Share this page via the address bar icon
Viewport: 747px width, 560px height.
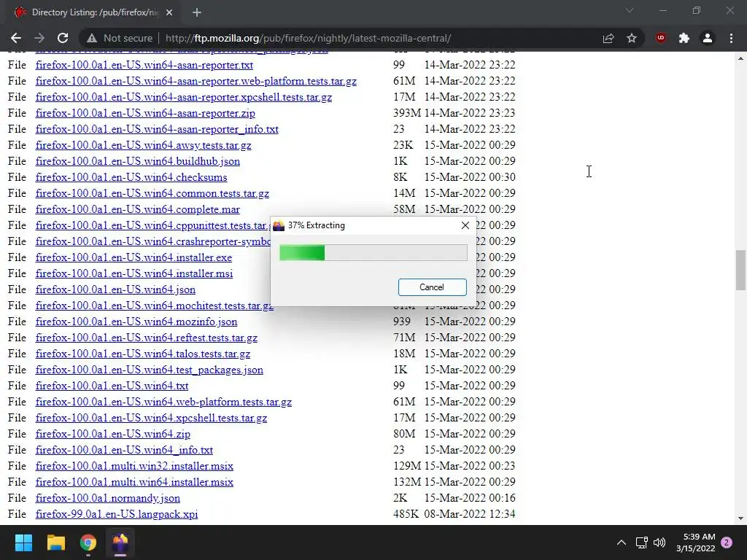point(608,38)
